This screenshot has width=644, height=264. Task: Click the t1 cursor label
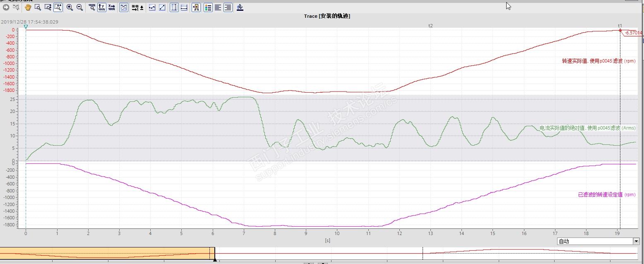click(x=620, y=26)
